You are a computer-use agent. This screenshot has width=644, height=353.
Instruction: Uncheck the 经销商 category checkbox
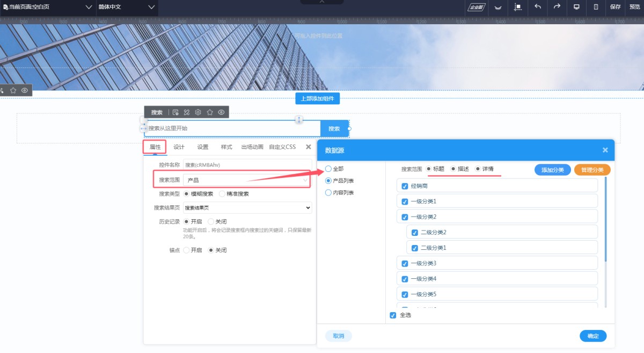405,186
